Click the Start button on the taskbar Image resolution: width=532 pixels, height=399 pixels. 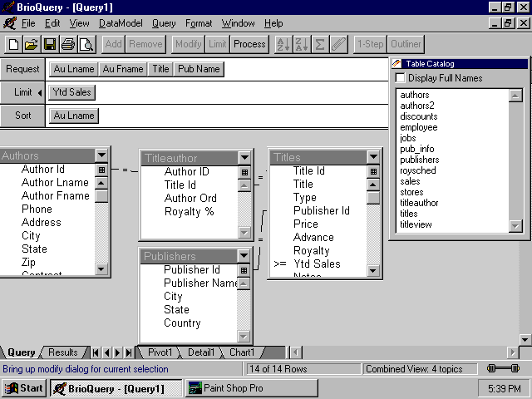click(x=24, y=388)
